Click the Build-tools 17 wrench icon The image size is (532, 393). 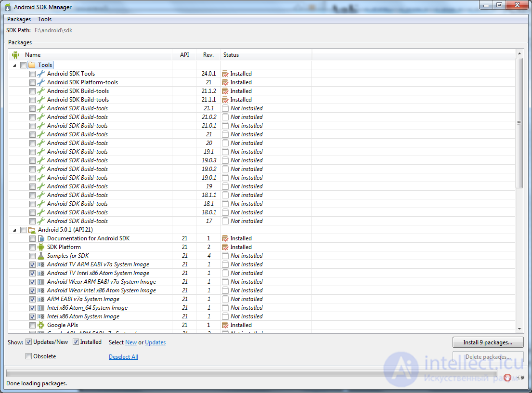coord(41,221)
